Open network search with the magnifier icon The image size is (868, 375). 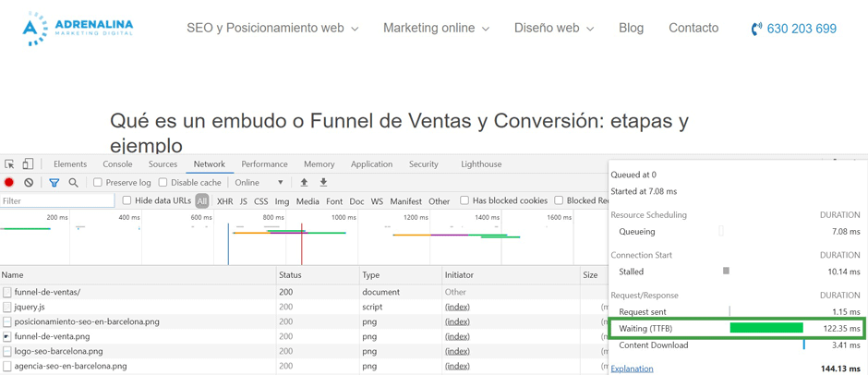(73, 182)
